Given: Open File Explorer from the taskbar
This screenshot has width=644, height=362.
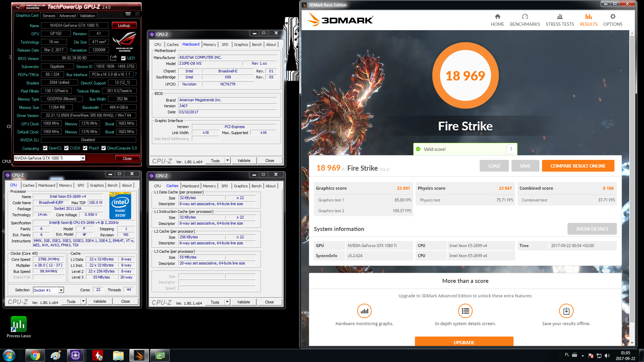Looking at the screenshot, I should coord(118,355).
